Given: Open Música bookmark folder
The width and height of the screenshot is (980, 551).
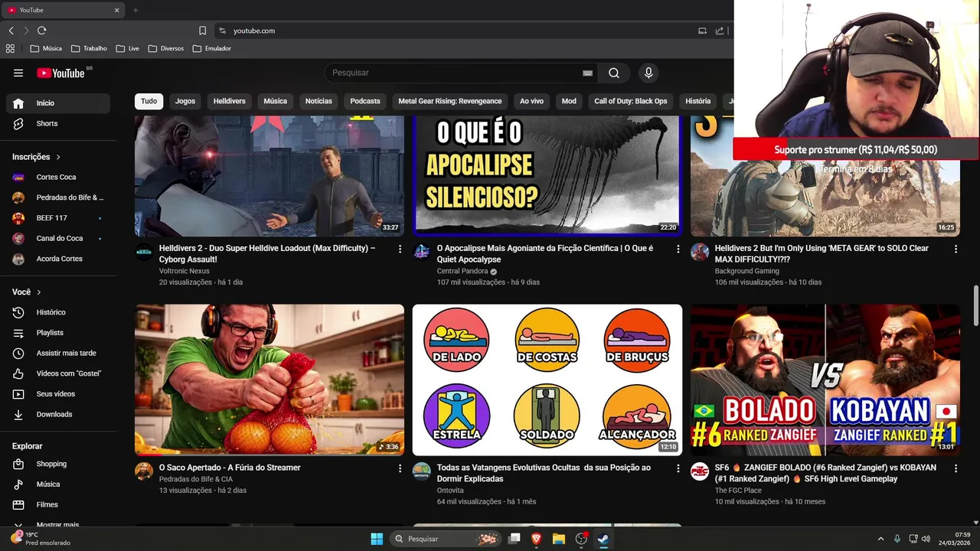Looking at the screenshot, I should point(46,48).
